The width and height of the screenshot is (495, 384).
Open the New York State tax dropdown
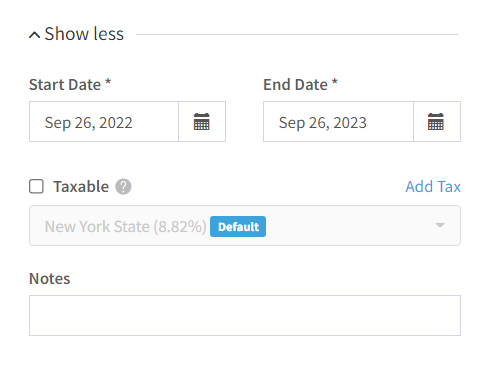(x=245, y=226)
